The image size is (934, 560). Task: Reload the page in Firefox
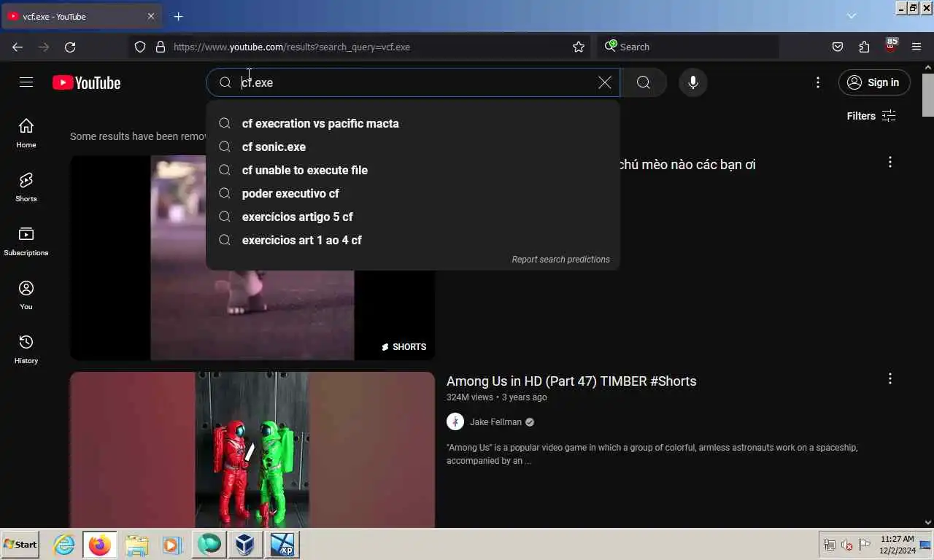[70, 47]
